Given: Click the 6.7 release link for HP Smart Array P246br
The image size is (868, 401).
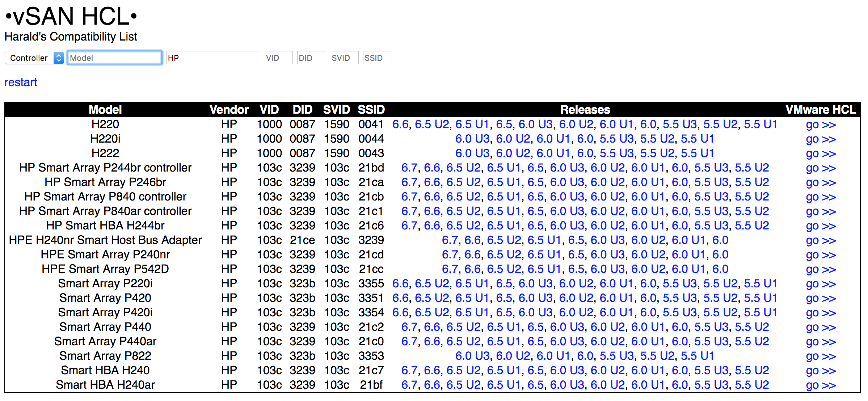Looking at the screenshot, I should pyautogui.click(x=409, y=182).
